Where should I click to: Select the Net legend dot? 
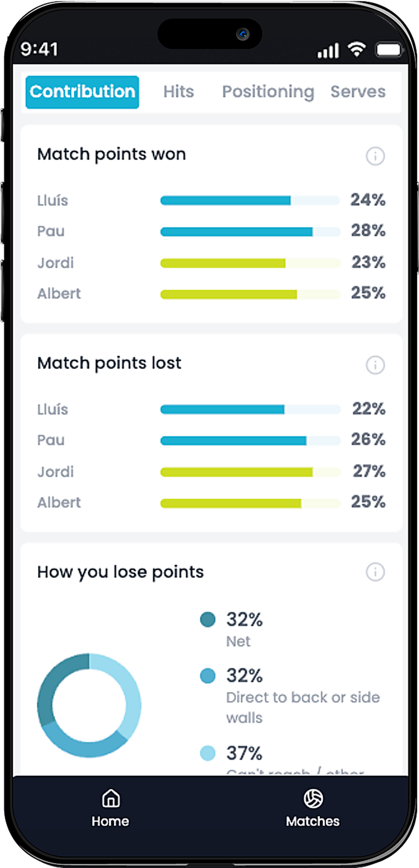[x=208, y=619]
